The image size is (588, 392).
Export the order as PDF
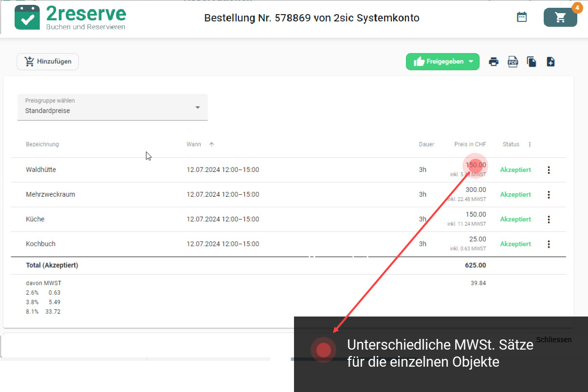point(513,61)
